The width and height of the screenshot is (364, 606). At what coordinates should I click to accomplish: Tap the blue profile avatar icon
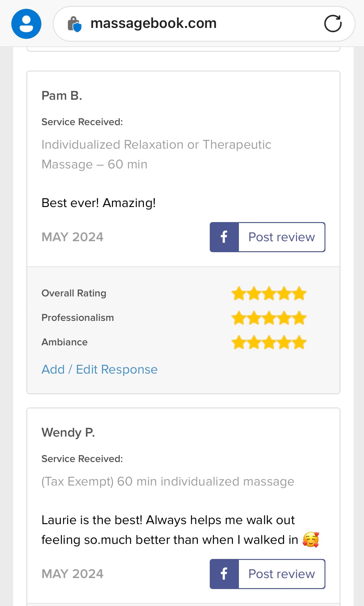coord(26,24)
